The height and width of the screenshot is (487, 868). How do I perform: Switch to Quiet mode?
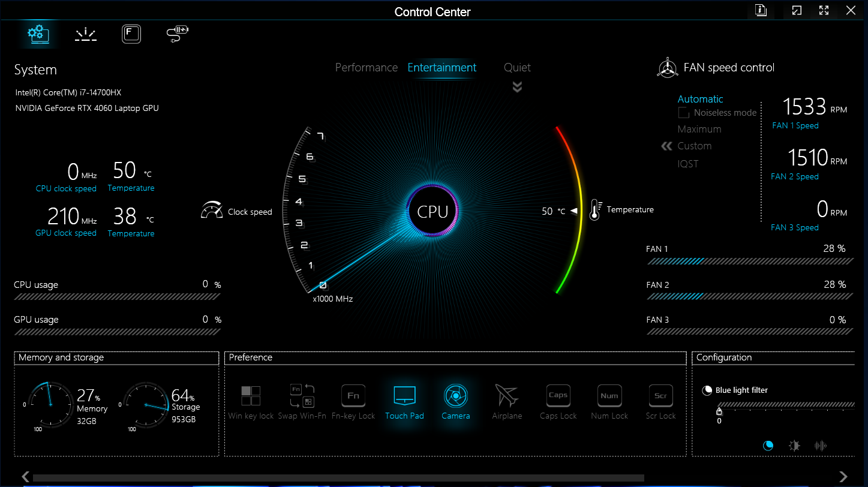coord(517,68)
